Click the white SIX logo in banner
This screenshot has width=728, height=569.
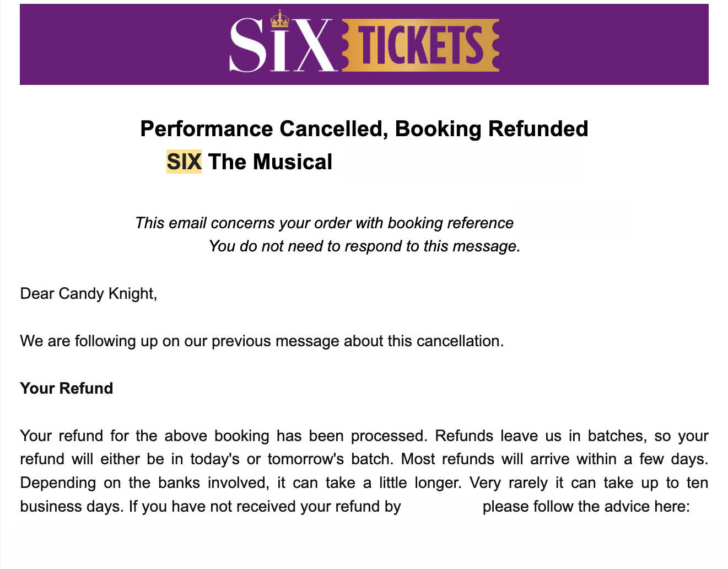point(281,46)
